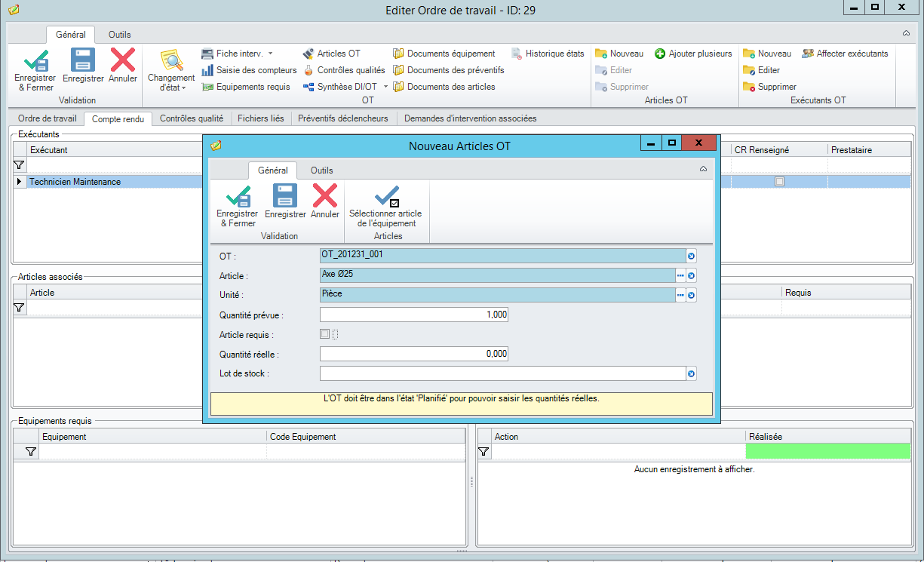
Task: Click Ajouter plusieurs button
Action: coord(693,54)
